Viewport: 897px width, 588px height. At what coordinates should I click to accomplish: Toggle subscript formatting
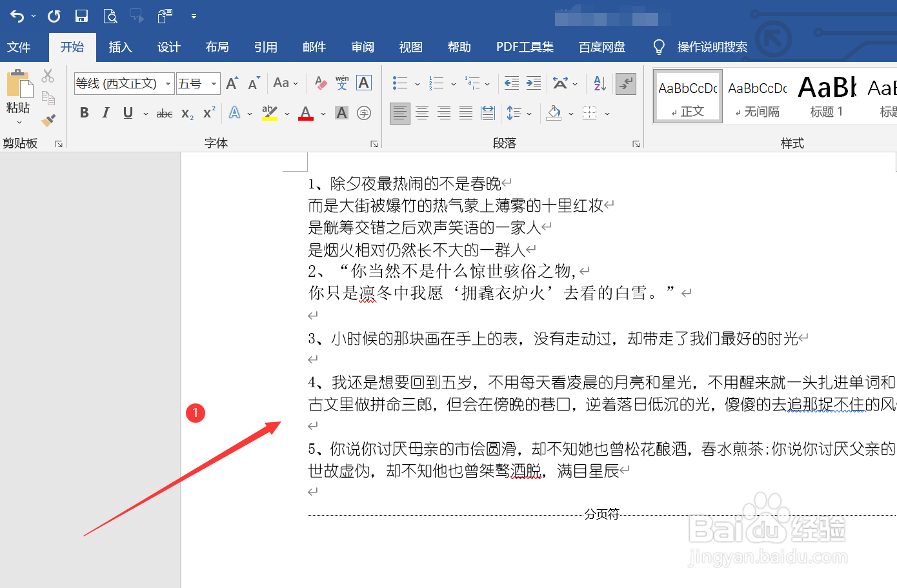tap(187, 114)
